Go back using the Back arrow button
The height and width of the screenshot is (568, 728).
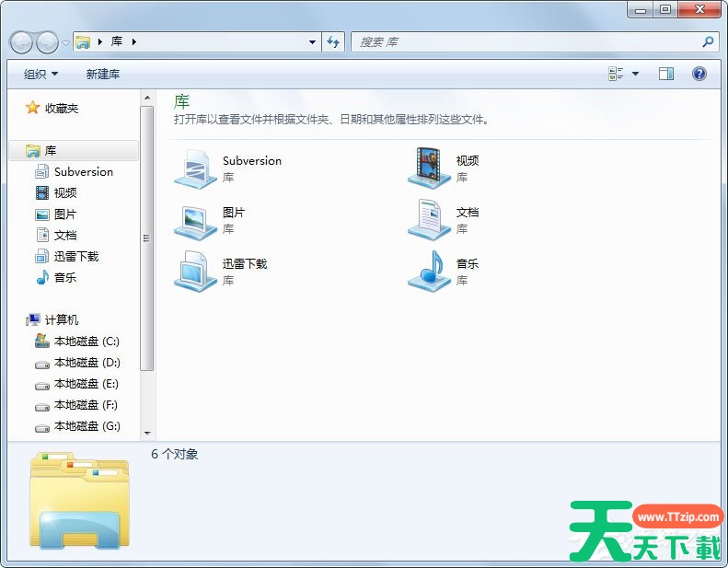21,42
